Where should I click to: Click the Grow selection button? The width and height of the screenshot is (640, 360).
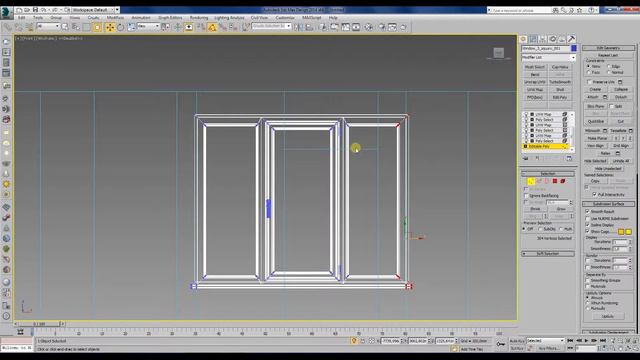pyautogui.click(x=561, y=209)
